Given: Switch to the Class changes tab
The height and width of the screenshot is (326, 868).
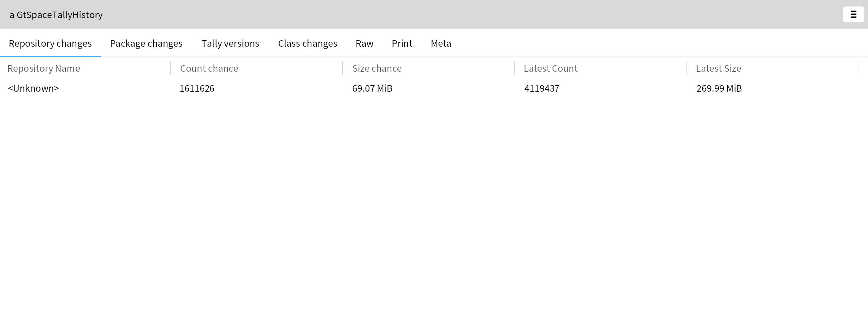Looking at the screenshot, I should coord(307,43).
